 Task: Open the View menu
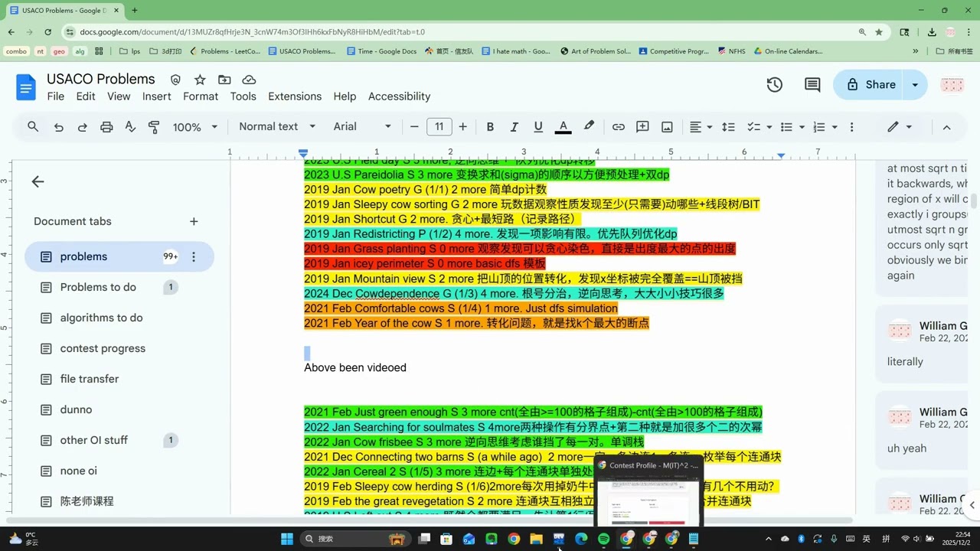click(x=119, y=96)
